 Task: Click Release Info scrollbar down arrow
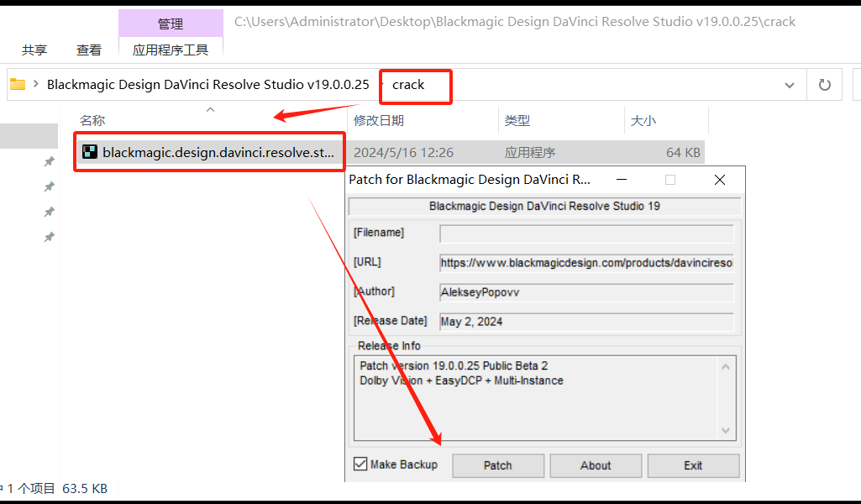(x=726, y=430)
